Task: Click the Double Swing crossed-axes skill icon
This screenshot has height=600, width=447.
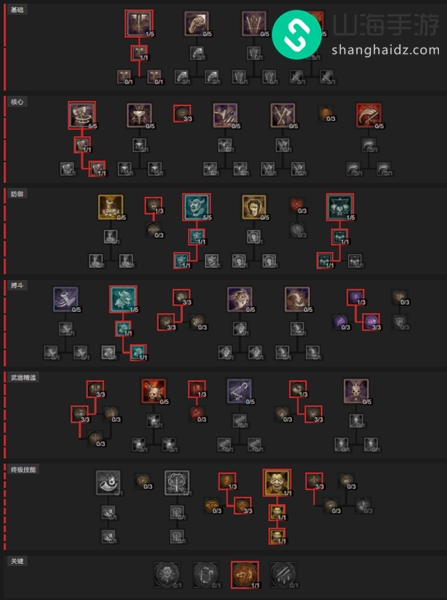Action: (x=282, y=115)
